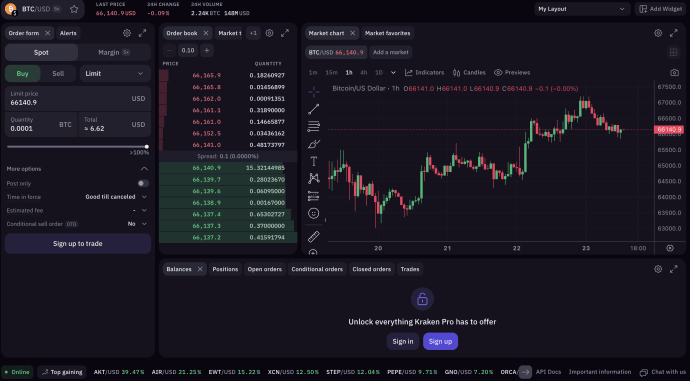This screenshot has height=381, width=690.
Task: Select the Fibonacci retracement tool
Action: [x=314, y=127]
